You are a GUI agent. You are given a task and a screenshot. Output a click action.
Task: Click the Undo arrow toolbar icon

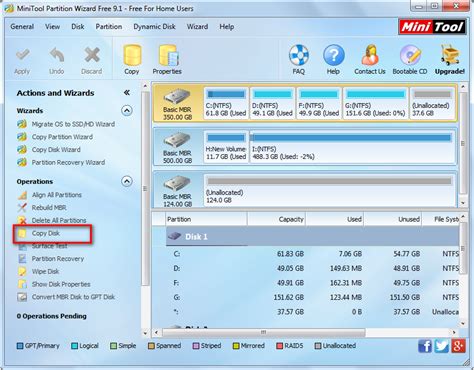click(x=57, y=55)
